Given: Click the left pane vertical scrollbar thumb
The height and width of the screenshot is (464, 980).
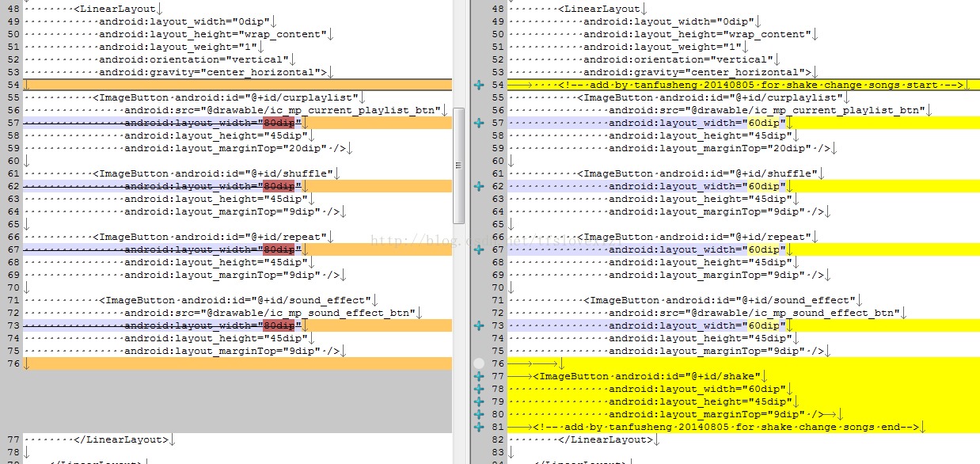Looking at the screenshot, I should coord(458,165).
